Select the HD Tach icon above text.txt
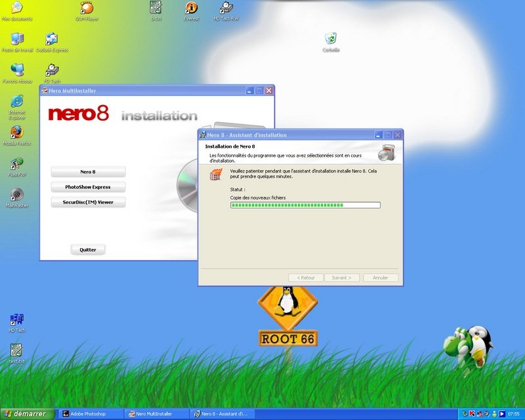The height and width of the screenshot is (420, 525). click(x=17, y=323)
